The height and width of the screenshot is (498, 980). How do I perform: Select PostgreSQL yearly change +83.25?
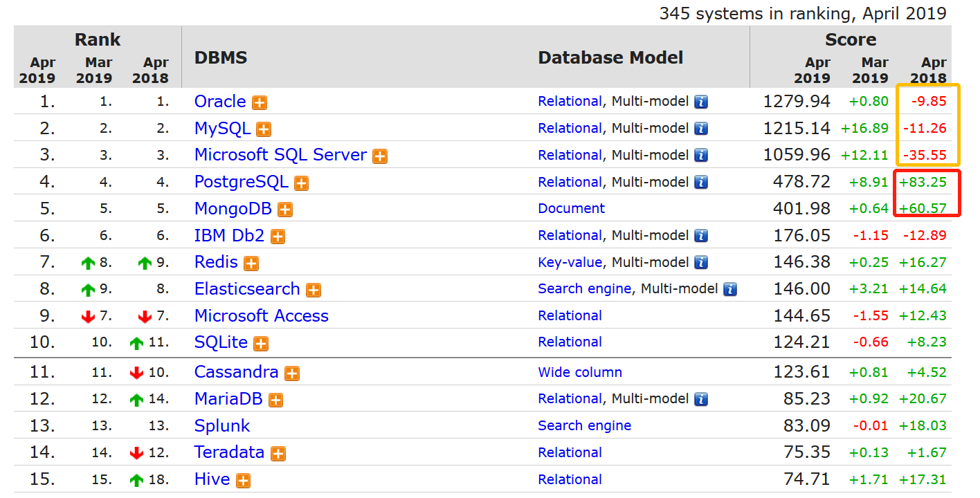click(923, 183)
